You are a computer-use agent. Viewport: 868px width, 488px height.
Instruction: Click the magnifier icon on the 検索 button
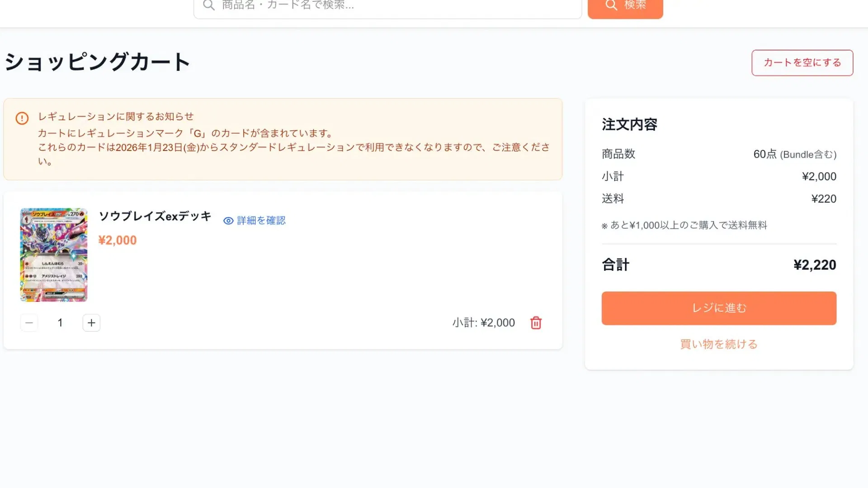click(611, 5)
